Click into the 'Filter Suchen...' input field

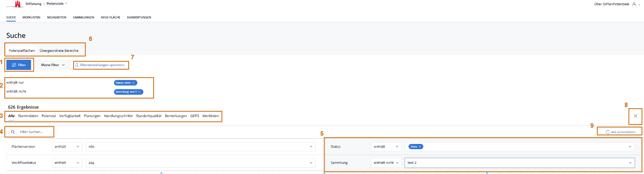[x=34, y=132]
